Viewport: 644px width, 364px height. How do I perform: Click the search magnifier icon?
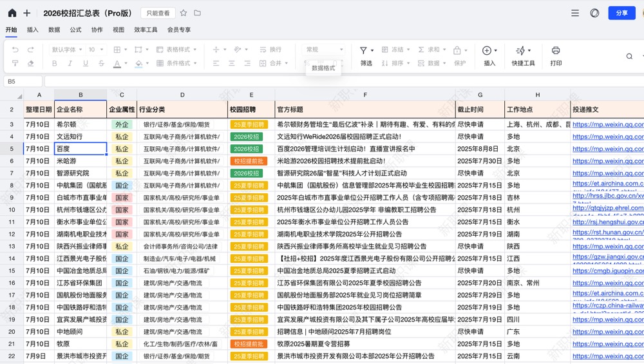click(629, 56)
